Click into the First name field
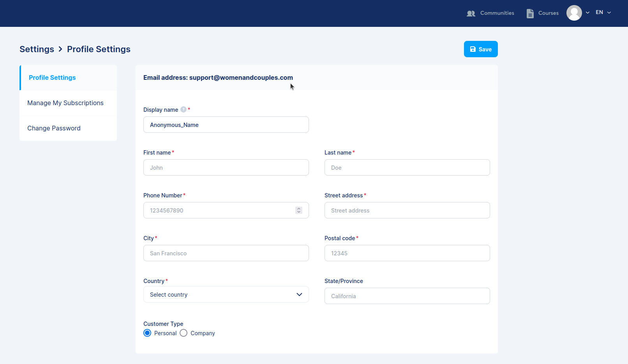The height and width of the screenshot is (364, 628). coord(226,167)
